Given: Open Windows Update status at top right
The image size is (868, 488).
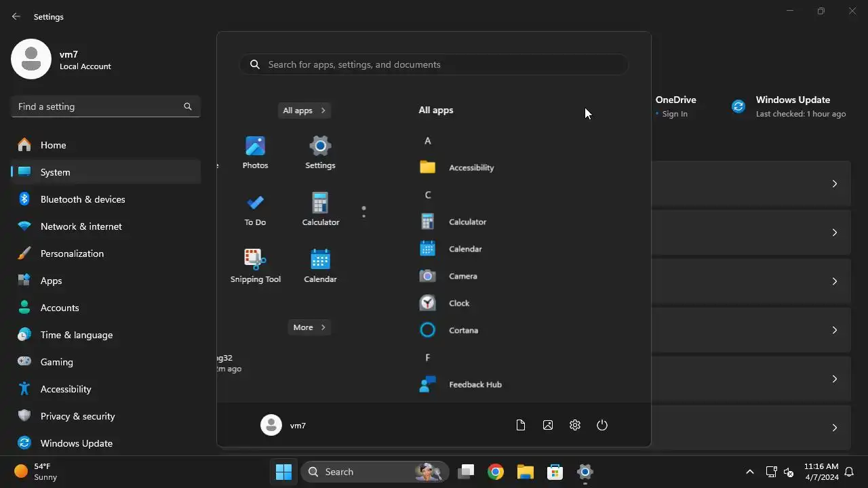Looking at the screenshot, I should pos(789,106).
